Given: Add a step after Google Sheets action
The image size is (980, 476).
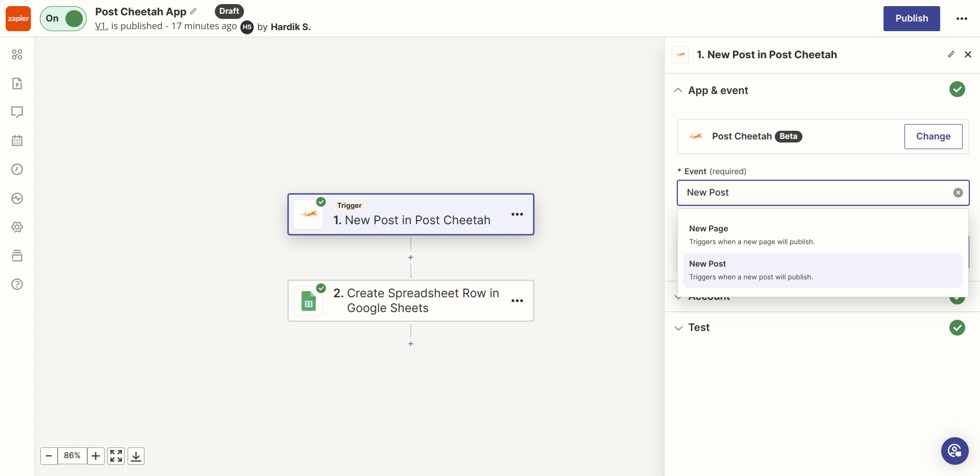Looking at the screenshot, I should (x=411, y=344).
